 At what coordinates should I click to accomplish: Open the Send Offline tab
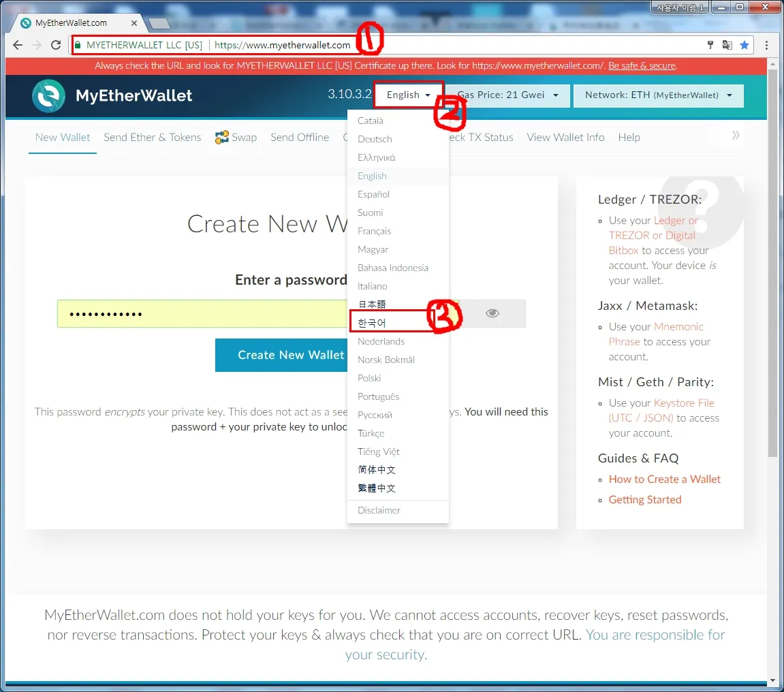coord(300,138)
